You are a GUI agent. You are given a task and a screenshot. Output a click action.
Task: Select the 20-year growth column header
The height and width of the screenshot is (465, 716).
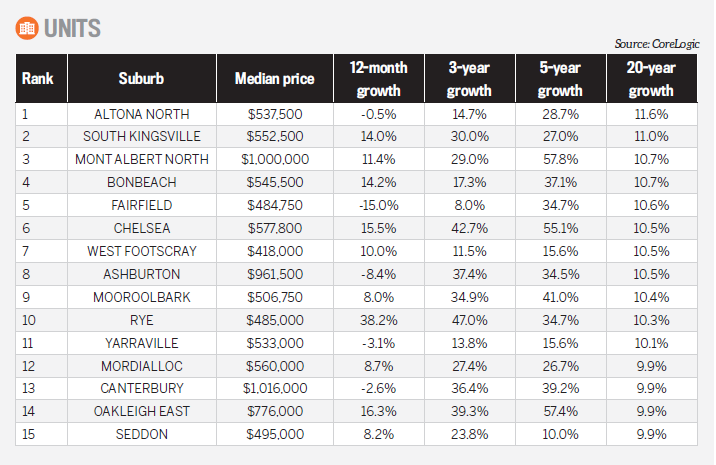tap(652, 78)
